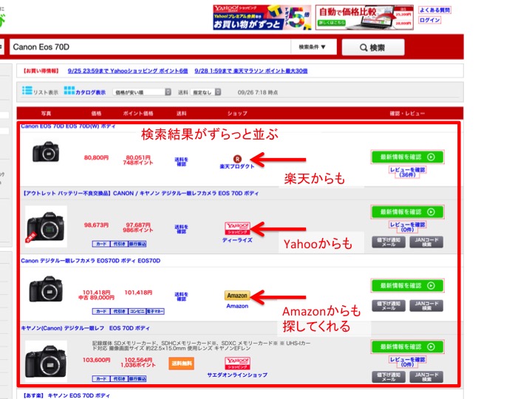Click the 中古 89,000円 price text
This screenshot has height=399, width=532.
(x=96, y=298)
